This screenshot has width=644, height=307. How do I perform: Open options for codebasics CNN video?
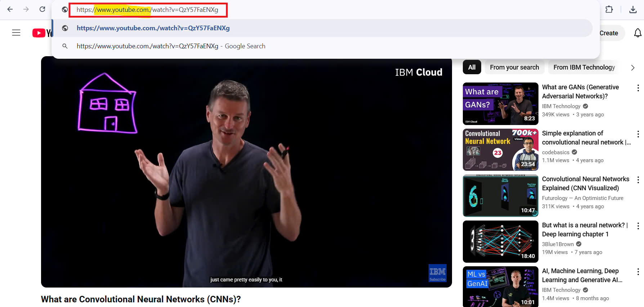638,134
